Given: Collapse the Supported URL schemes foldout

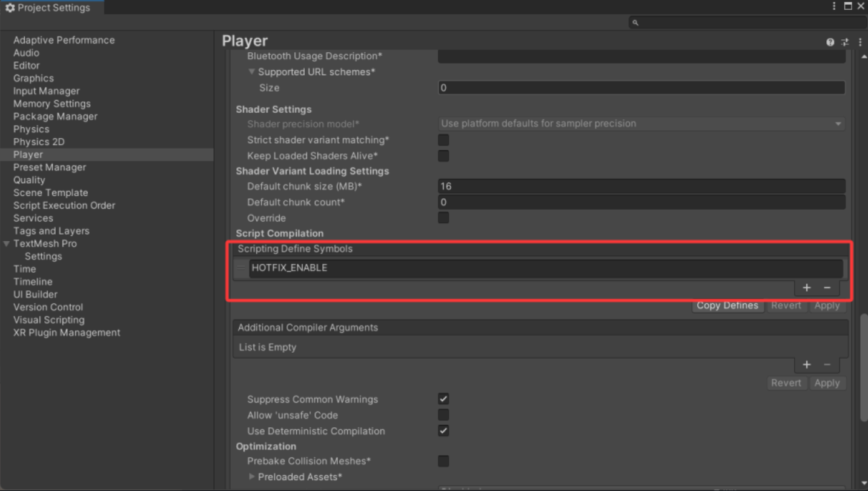Looking at the screenshot, I should 251,72.
